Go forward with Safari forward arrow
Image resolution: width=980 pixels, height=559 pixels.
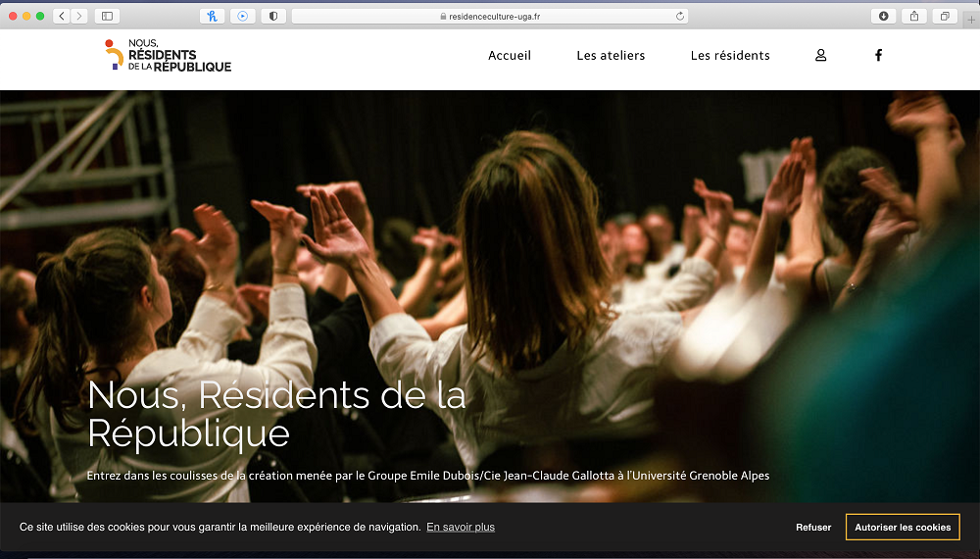[78, 17]
